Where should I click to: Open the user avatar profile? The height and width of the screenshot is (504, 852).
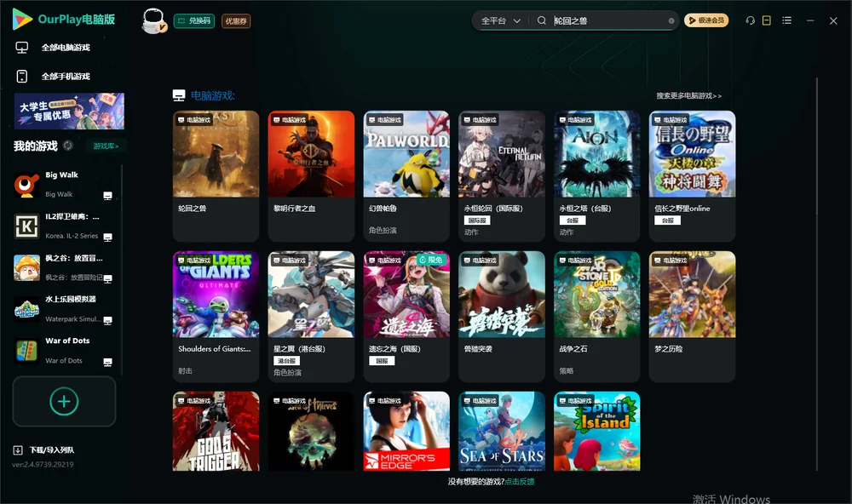click(x=153, y=21)
